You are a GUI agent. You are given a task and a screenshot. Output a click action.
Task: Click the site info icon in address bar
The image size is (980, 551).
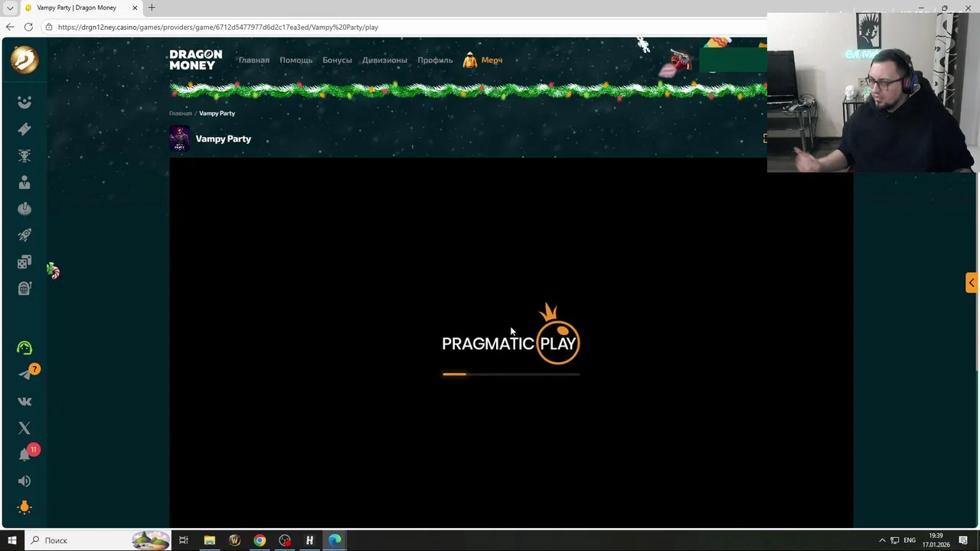coord(49,27)
